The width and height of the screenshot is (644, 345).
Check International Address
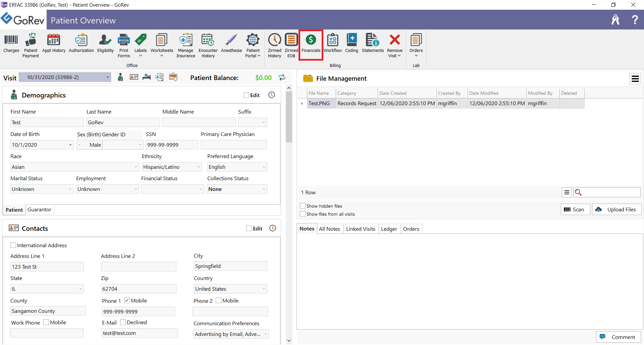coord(13,245)
